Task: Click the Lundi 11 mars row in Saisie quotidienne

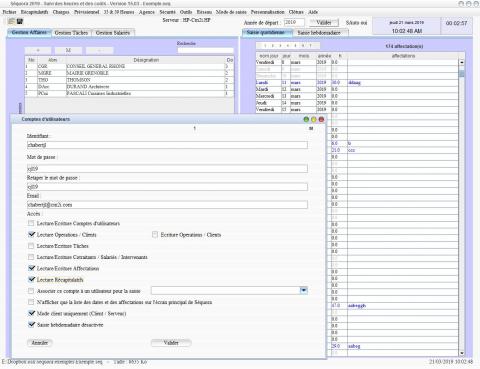Action: 357,83
